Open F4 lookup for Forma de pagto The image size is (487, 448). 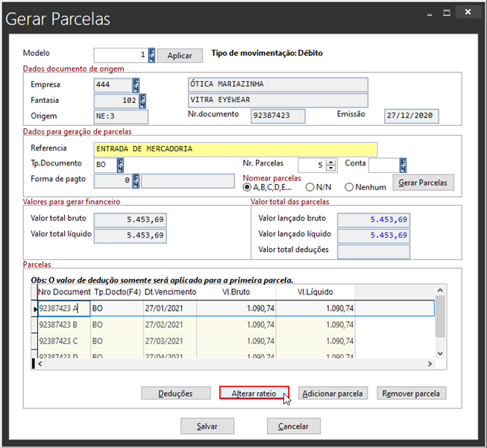click(136, 181)
